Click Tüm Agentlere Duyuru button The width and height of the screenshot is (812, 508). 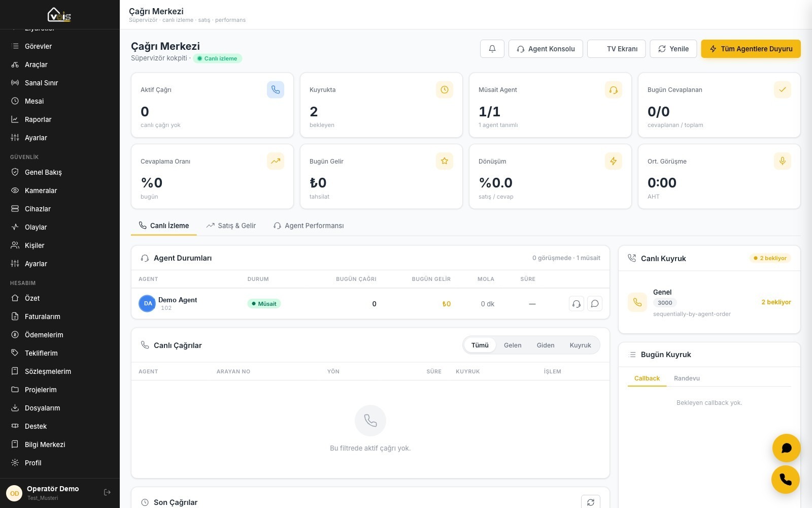pyautogui.click(x=751, y=49)
